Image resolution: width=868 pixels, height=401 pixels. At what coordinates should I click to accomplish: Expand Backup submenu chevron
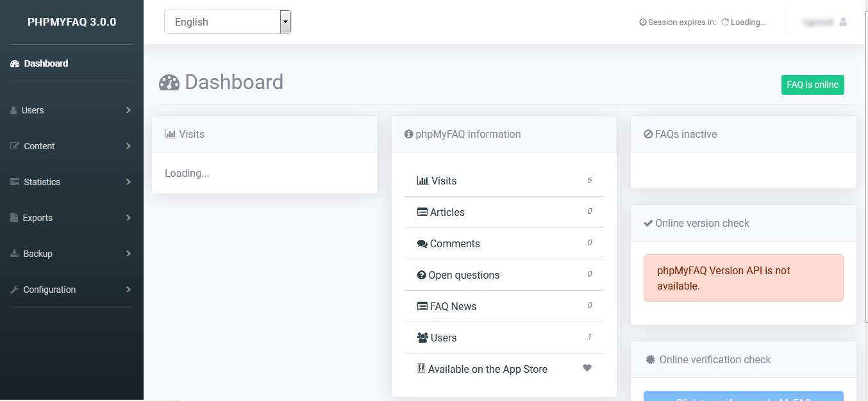click(128, 254)
